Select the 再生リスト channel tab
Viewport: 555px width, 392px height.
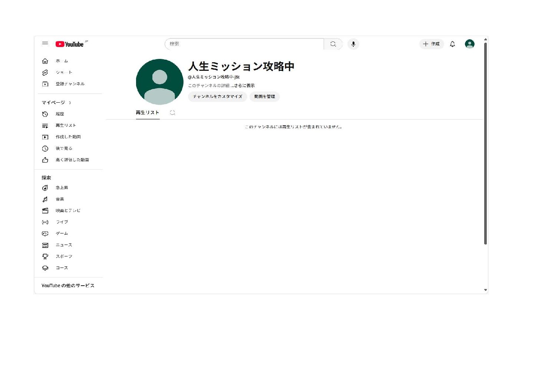point(148,113)
